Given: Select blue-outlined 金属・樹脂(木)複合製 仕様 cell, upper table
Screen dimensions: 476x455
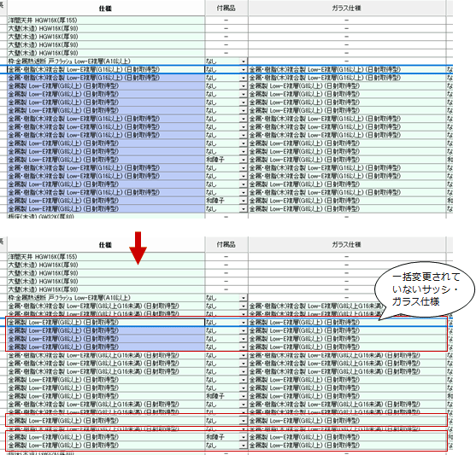Looking at the screenshot, I should (x=106, y=69).
